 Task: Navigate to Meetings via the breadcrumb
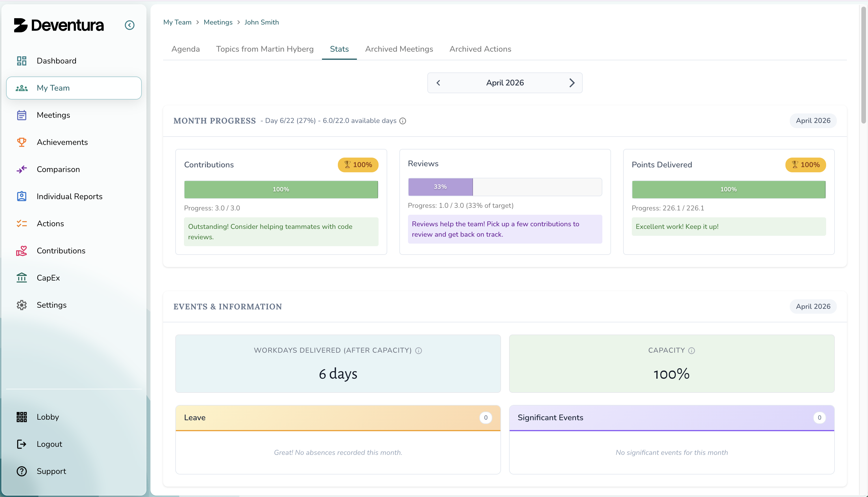pyautogui.click(x=218, y=22)
